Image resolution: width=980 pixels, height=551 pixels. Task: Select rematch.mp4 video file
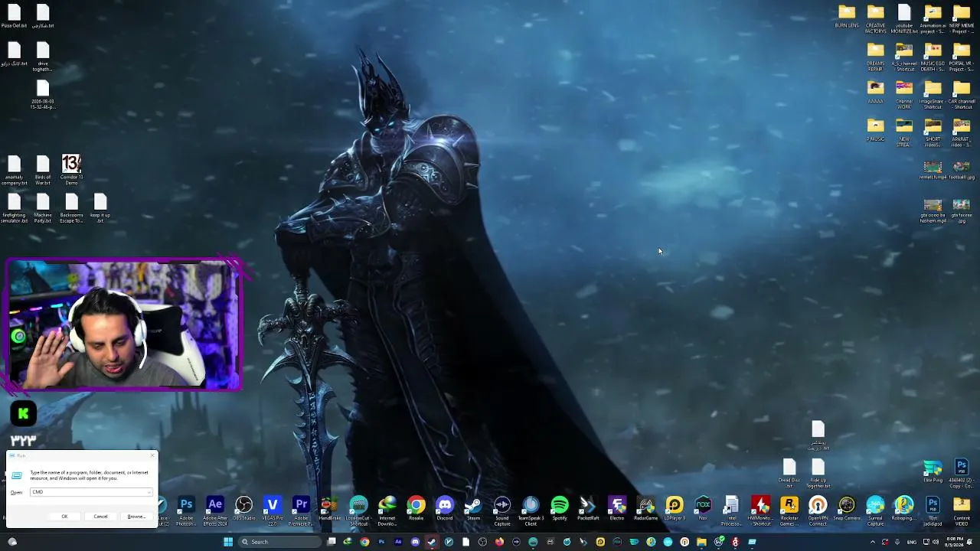pyautogui.click(x=933, y=171)
